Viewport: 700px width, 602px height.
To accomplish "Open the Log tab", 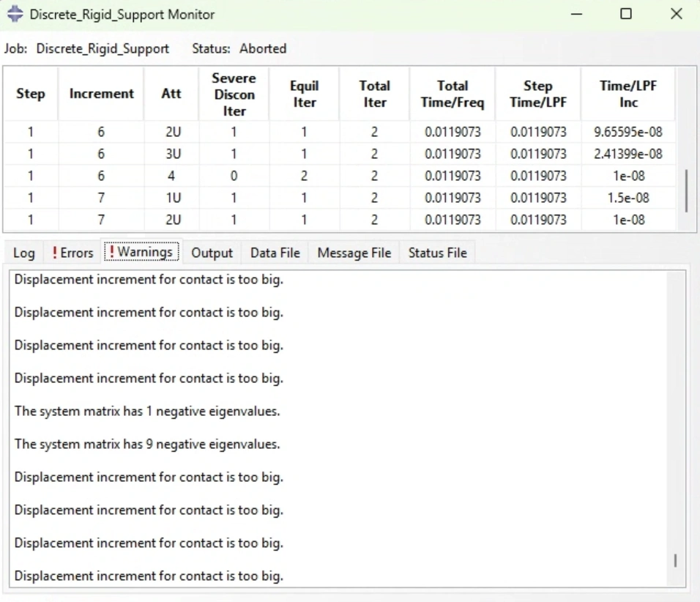I will coord(23,253).
